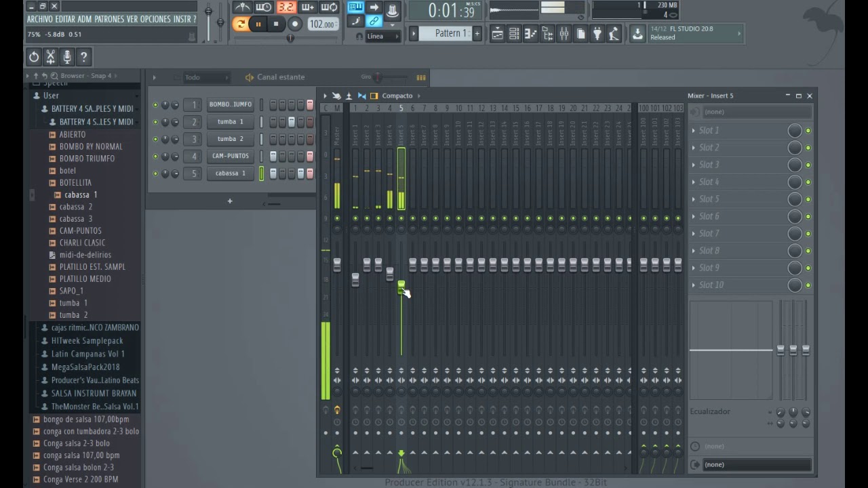Click the mixer link selected channels icon
The image size is (868, 488).
361,96
